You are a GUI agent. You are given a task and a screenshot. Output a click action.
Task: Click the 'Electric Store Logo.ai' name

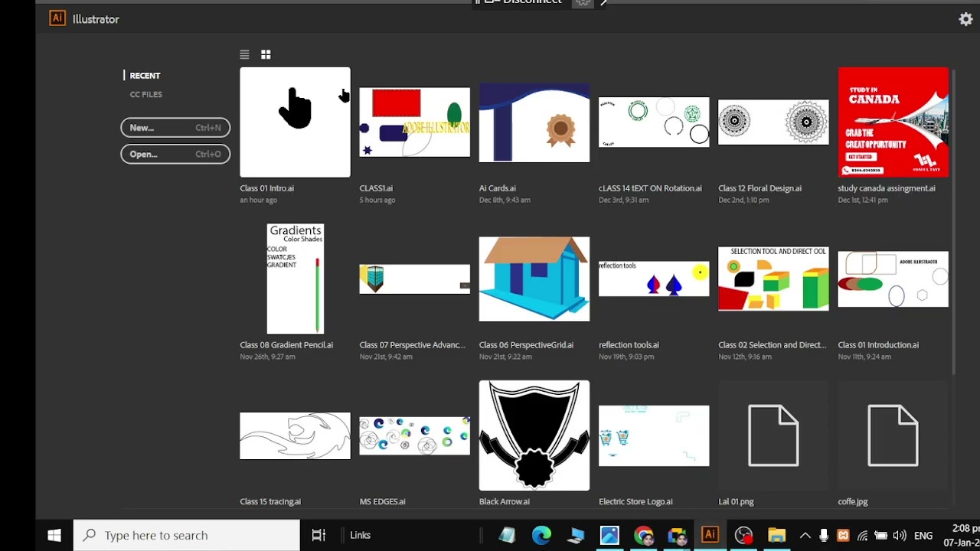(635, 502)
